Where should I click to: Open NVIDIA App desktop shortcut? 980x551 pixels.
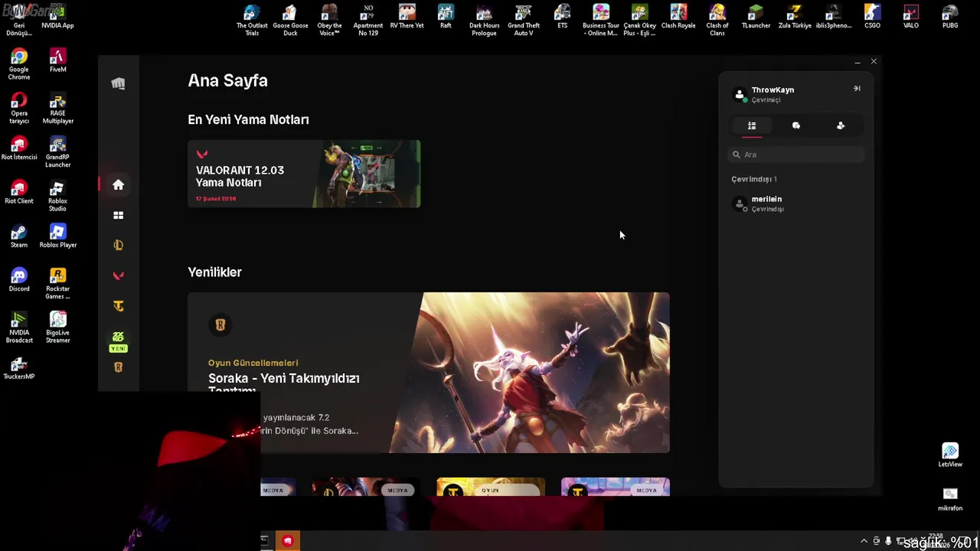pos(57,17)
